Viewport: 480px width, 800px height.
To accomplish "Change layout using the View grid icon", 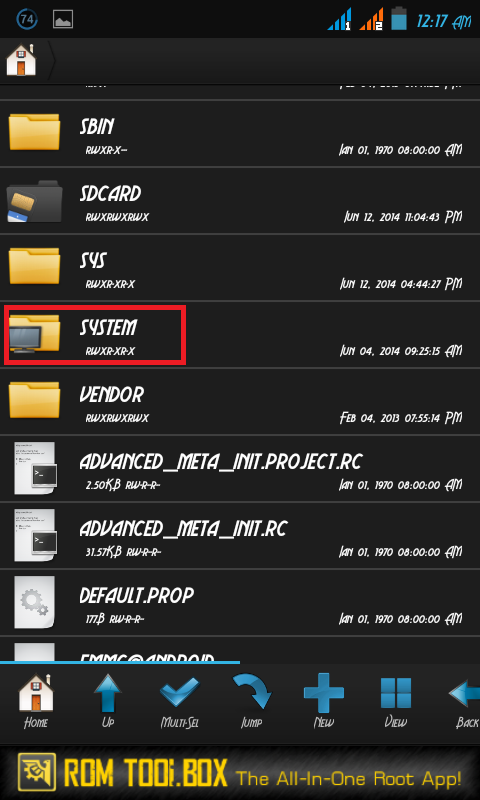I will point(395,701).
